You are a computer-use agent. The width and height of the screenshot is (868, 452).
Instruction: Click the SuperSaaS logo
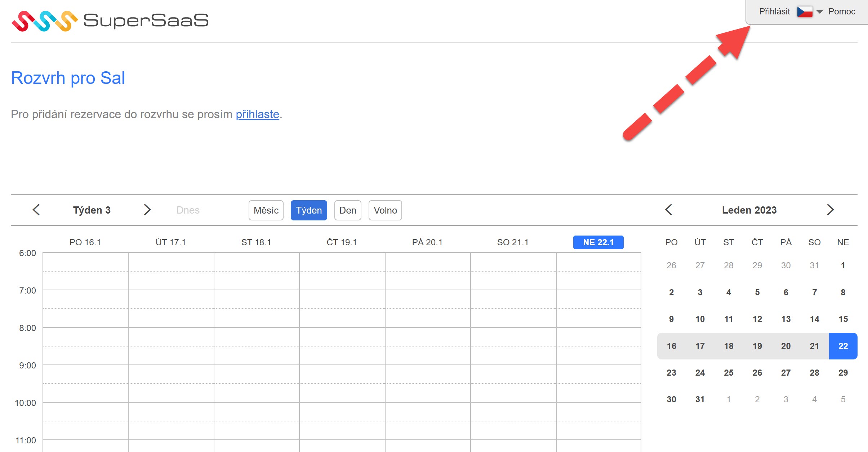[x=110, y=21]
